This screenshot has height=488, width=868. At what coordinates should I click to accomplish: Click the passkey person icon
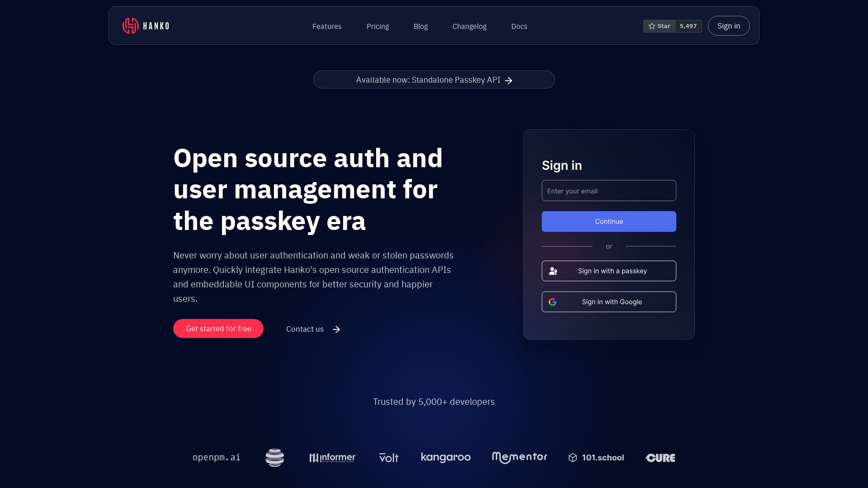553,271
